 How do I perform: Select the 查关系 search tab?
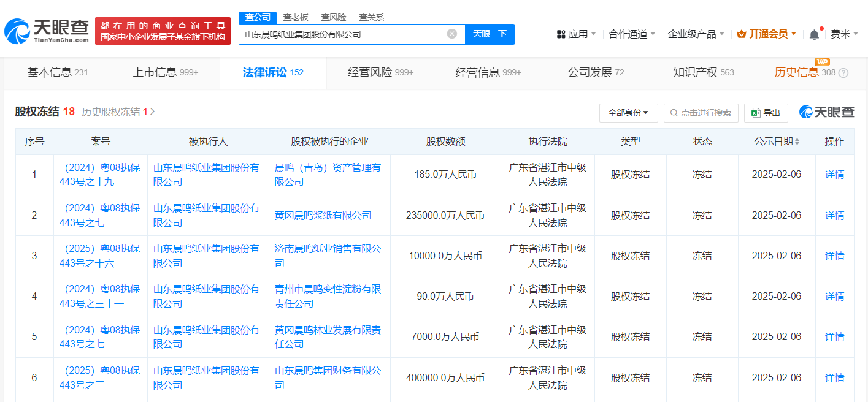click(371, 17)
